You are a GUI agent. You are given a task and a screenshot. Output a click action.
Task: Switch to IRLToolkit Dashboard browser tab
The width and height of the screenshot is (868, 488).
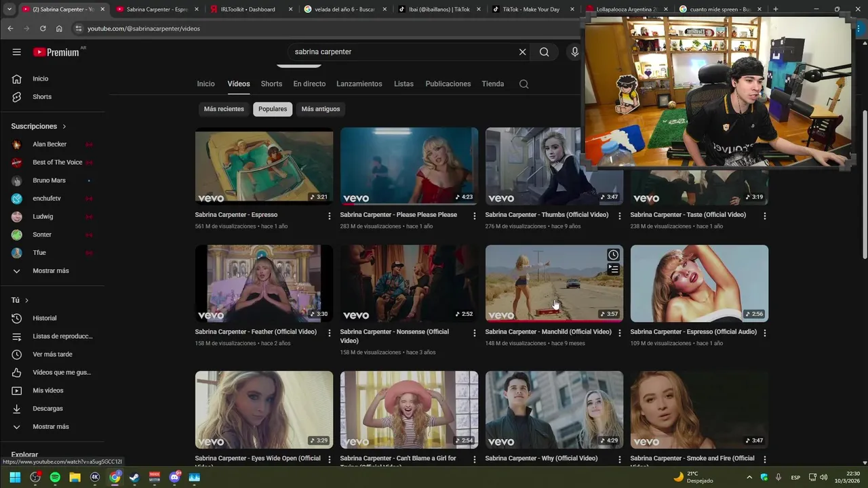tap(251, 9)
